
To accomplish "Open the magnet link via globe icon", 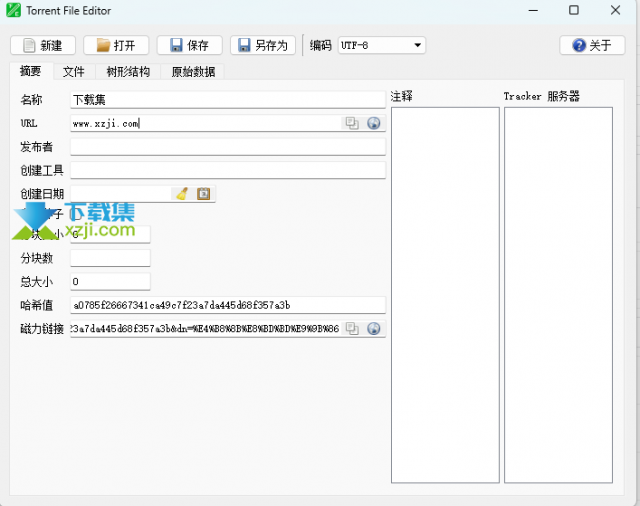I will pos(374,328).
